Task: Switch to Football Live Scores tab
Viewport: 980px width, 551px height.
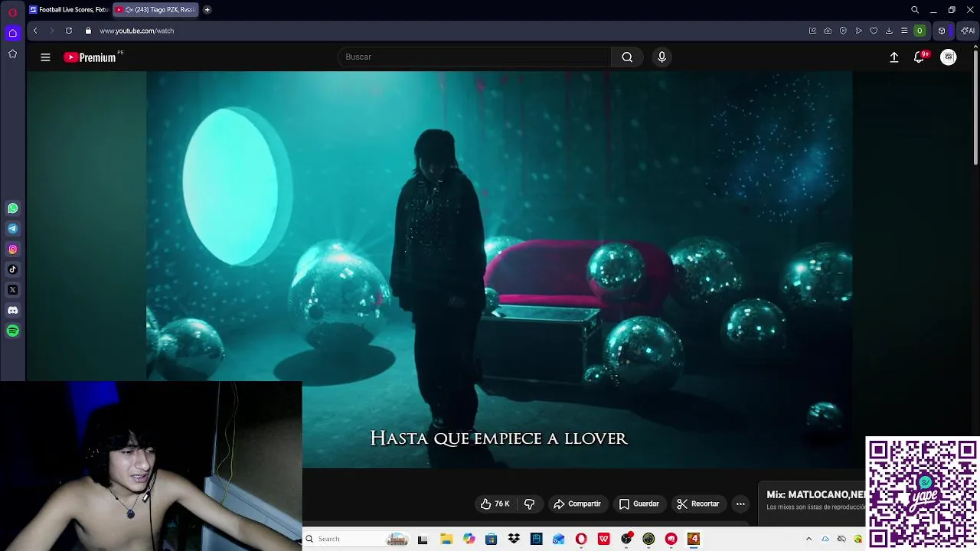Action: click(x=69, y=10)
